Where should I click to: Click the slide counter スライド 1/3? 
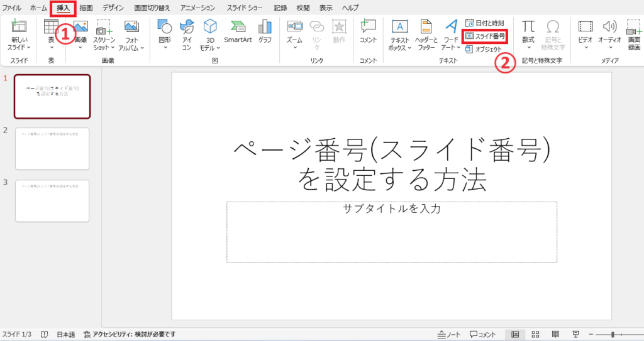click(16, 335)
